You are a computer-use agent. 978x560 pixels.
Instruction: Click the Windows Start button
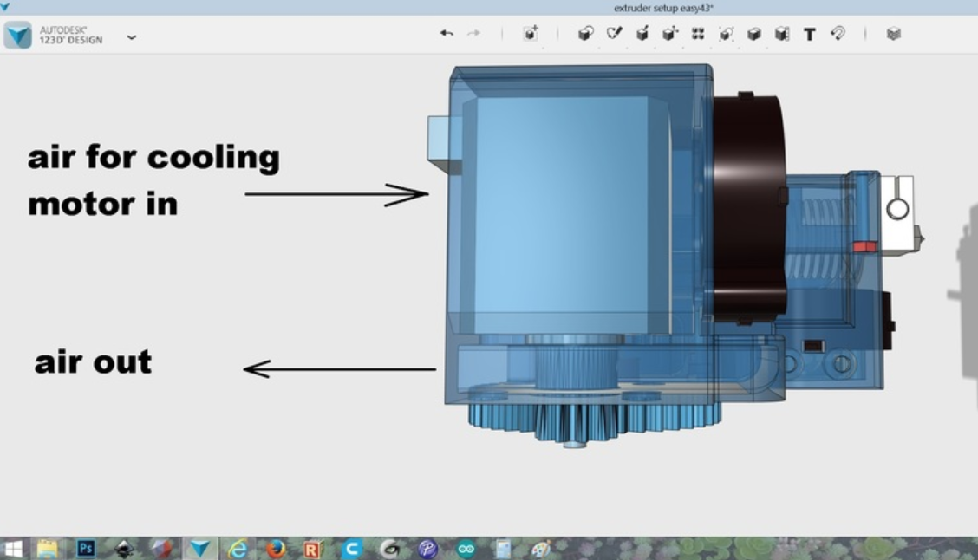click(x=13, y=548)
